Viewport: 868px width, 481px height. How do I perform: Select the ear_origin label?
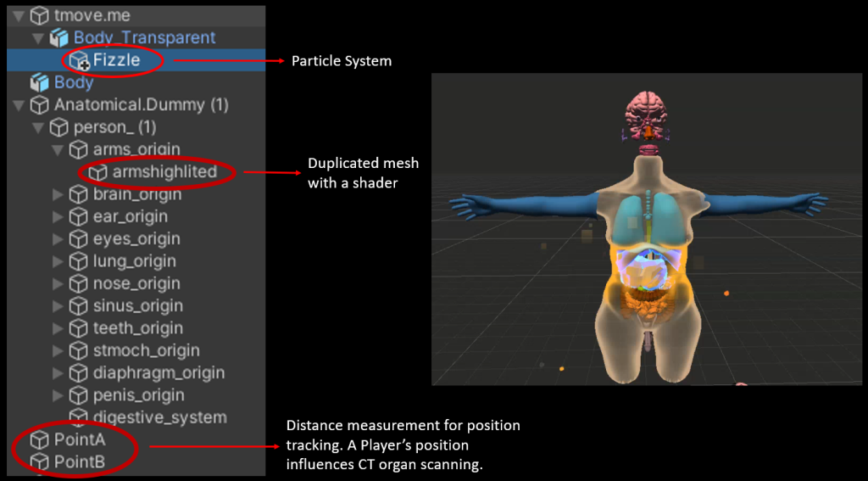pos(130,216)
